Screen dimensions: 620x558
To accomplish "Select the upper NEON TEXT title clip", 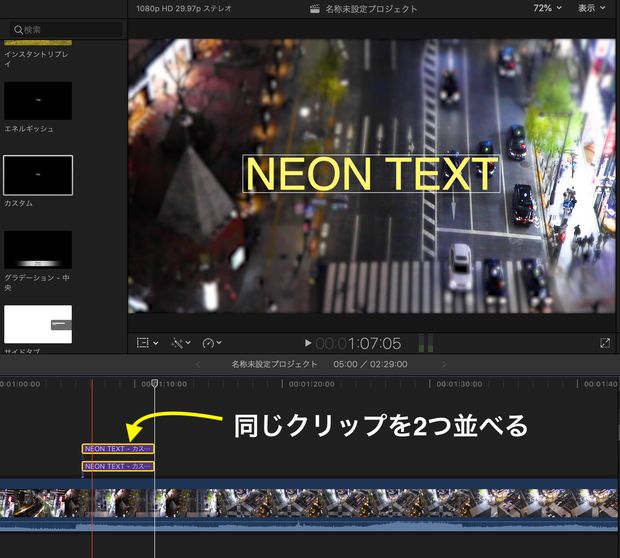I will pos(118,449).
